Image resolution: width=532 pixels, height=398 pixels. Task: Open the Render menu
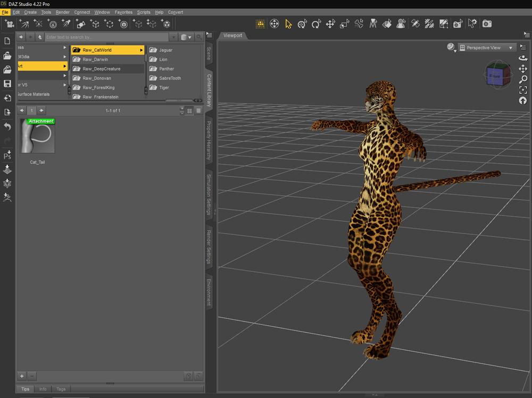(x=62, y=12)
